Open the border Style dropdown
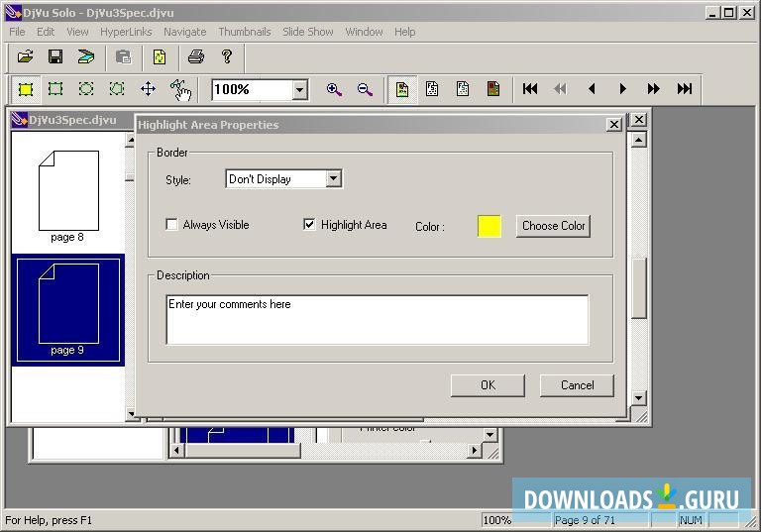Image resolution: width=761 pixels, height=532 pixels. tap(333, 179)
